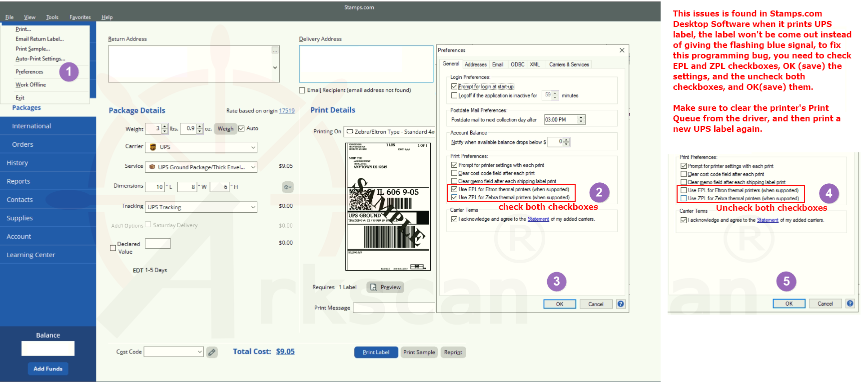Close the Preferences dialog with X
Screen dimensions: 868x382
622,50
